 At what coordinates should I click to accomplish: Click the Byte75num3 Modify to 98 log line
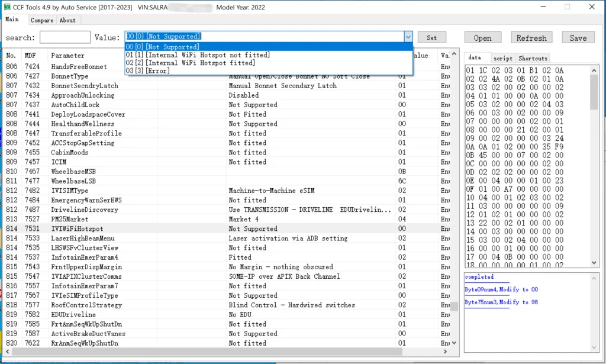click(501, 302)
